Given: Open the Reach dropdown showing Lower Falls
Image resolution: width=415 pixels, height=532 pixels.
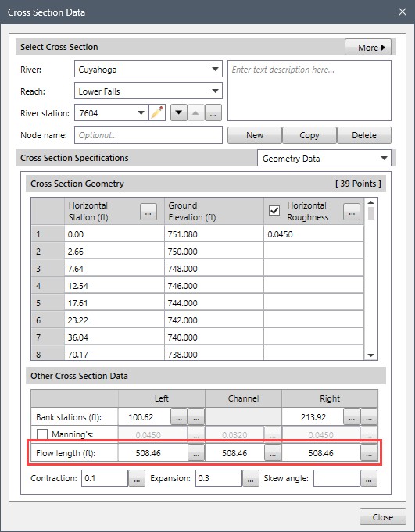Looking at the screenshot, I should 148,91.
